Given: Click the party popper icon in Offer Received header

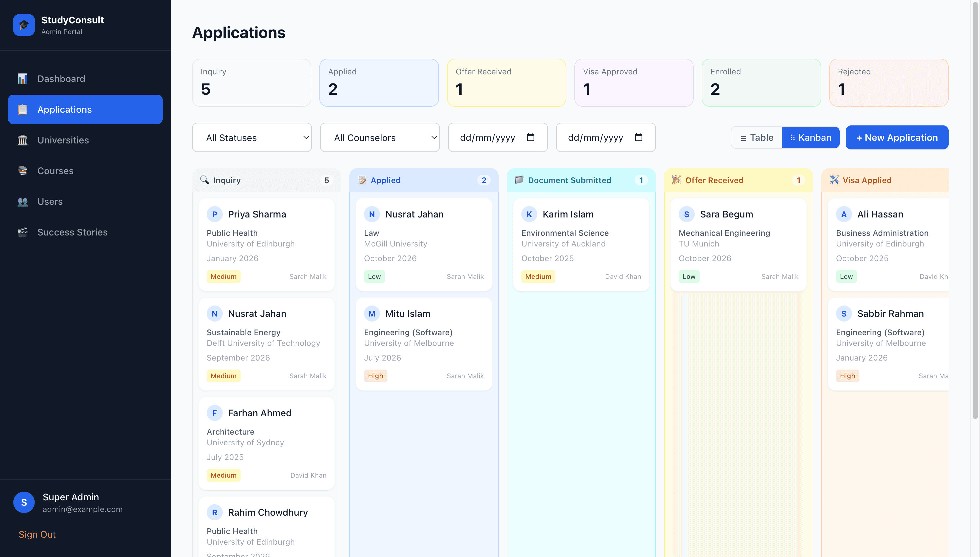Looking at the screenshot, I should pos(677,180).
